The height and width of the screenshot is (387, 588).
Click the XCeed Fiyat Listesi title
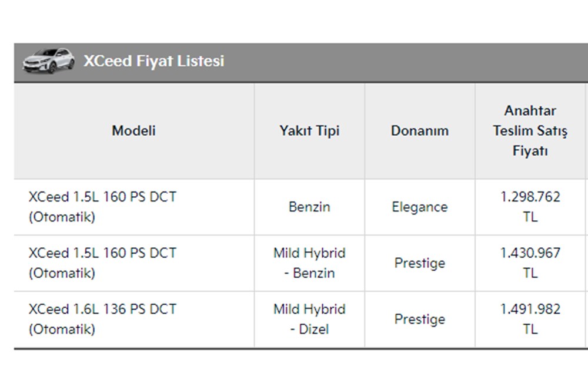[x=153, y=61]
